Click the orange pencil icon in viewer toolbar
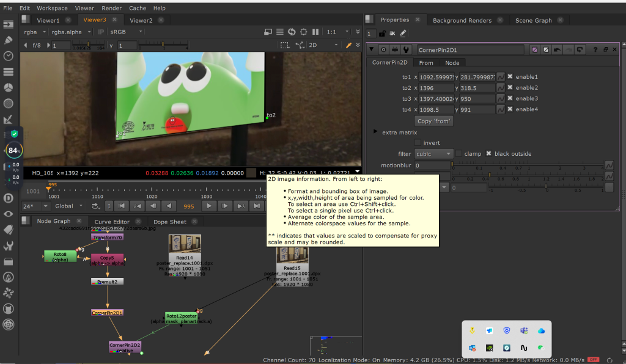 pyautogui.click(x=348, y=45)
